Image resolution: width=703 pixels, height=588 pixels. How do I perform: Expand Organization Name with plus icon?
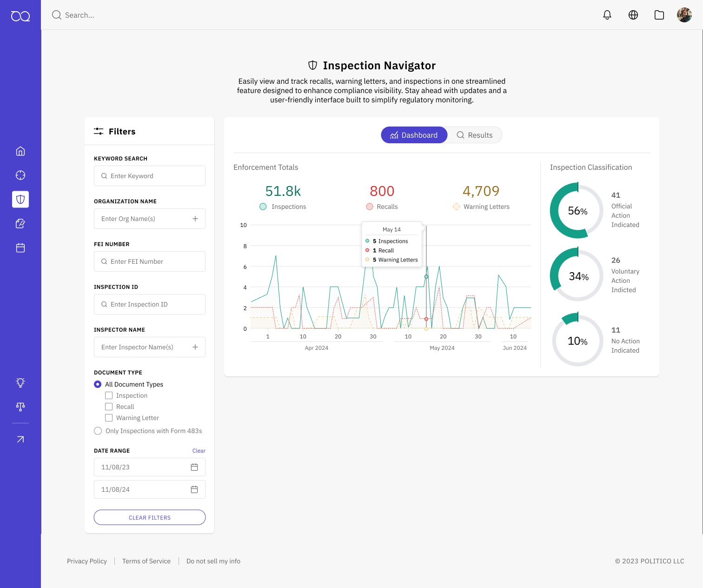tap(195, 219)
